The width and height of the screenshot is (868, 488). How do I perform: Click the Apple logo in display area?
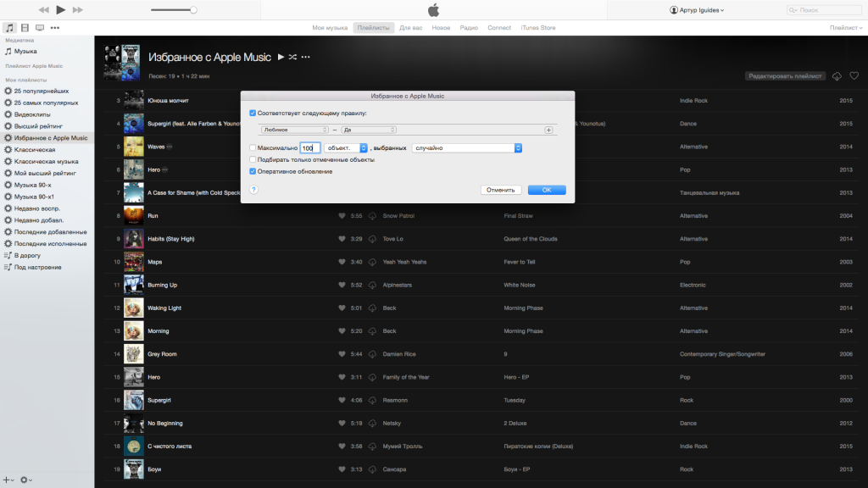pos(433,10)
